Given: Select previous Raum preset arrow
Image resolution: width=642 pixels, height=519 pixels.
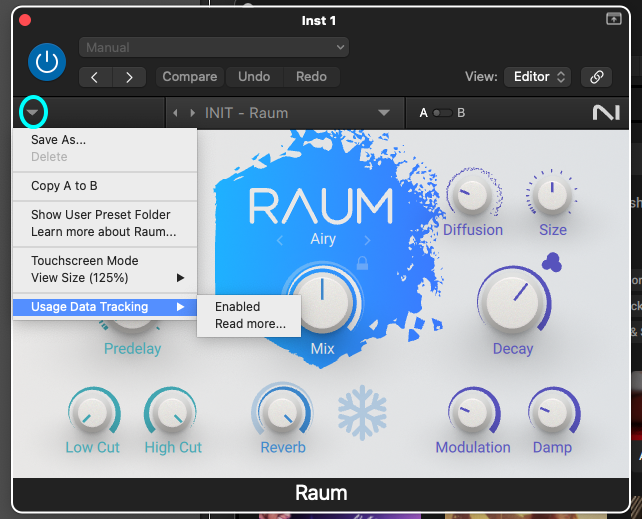Looking at the screenshot, I should [x=175, y=113].
